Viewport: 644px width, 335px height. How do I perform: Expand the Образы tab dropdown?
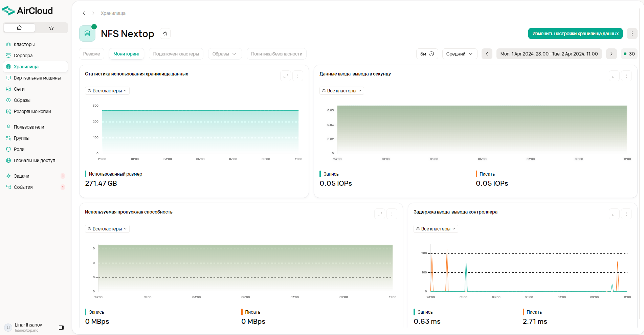(224, 54)
